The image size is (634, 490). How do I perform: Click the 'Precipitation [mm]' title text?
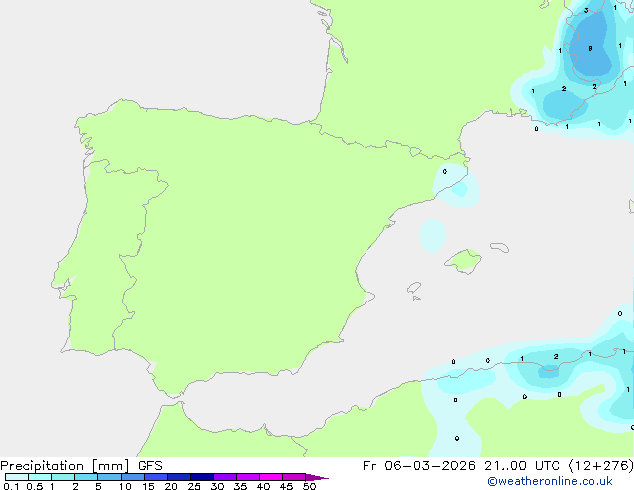65,466
